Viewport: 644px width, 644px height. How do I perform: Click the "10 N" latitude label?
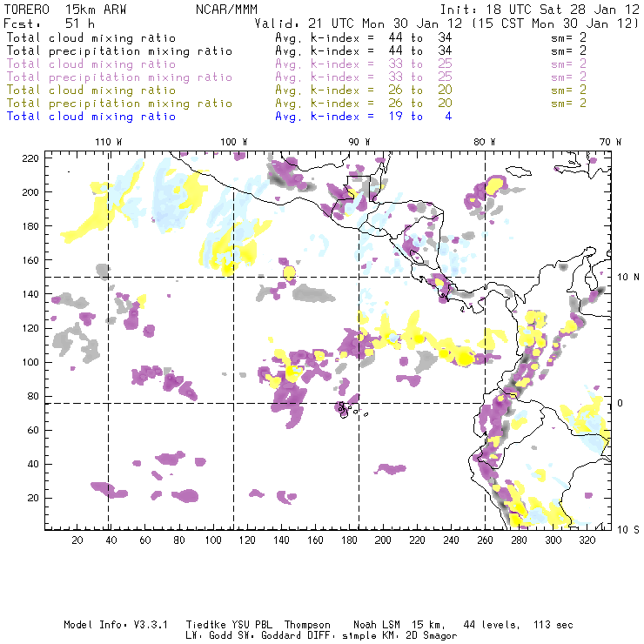tap(628, 278)
